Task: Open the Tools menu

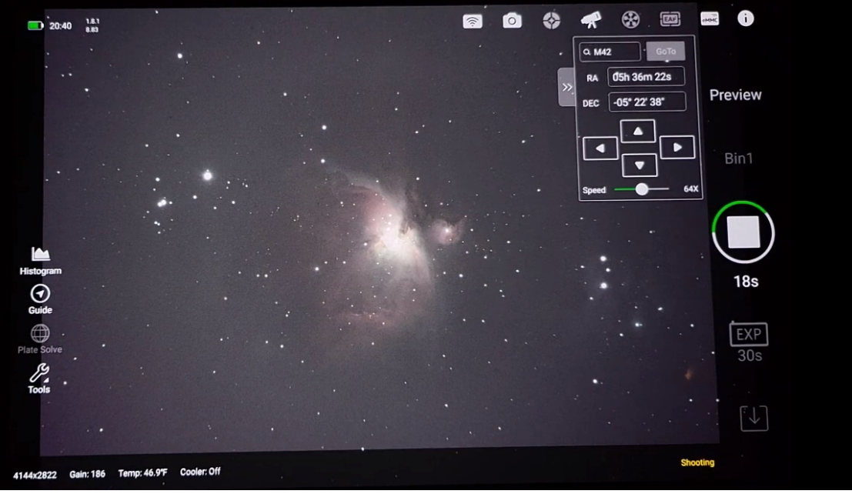Action: pyautogui.click(x=39, y=379)
